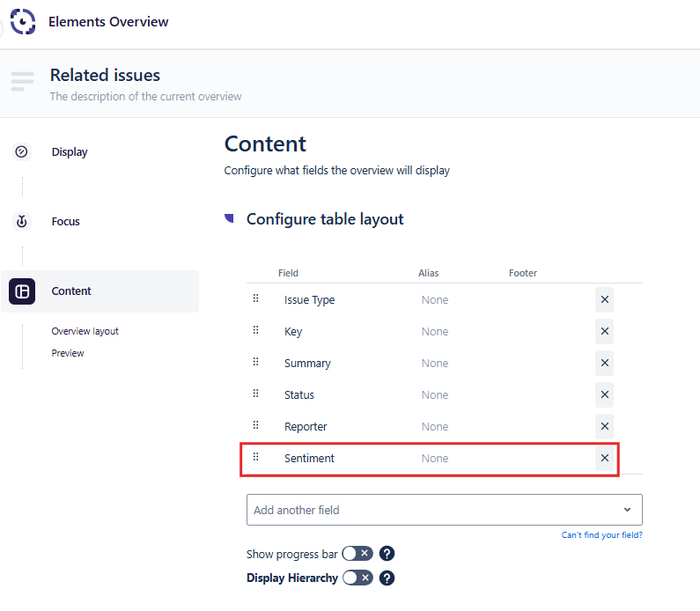Click the chevron in Add another field

pos(627,510)
